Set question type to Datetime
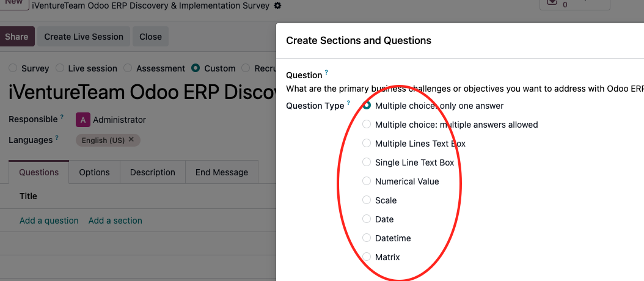The image size is (644, 281). click(x=367, y=238)
